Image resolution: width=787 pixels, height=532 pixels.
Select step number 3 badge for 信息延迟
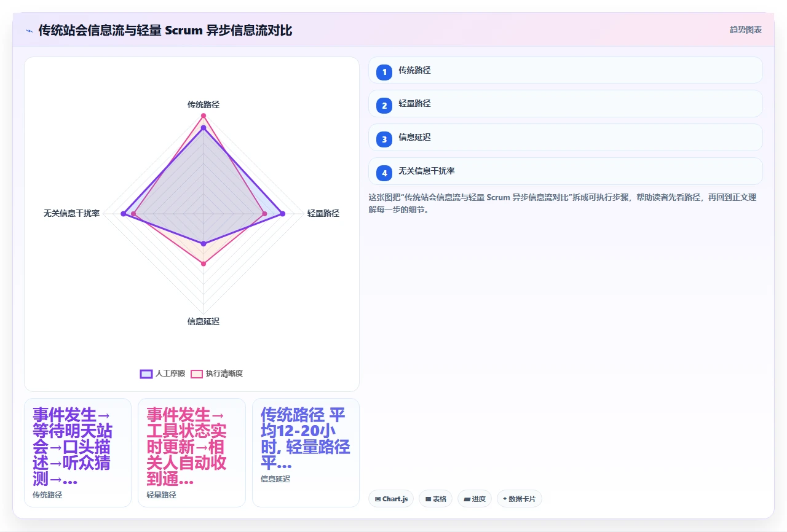coord(384,139)
